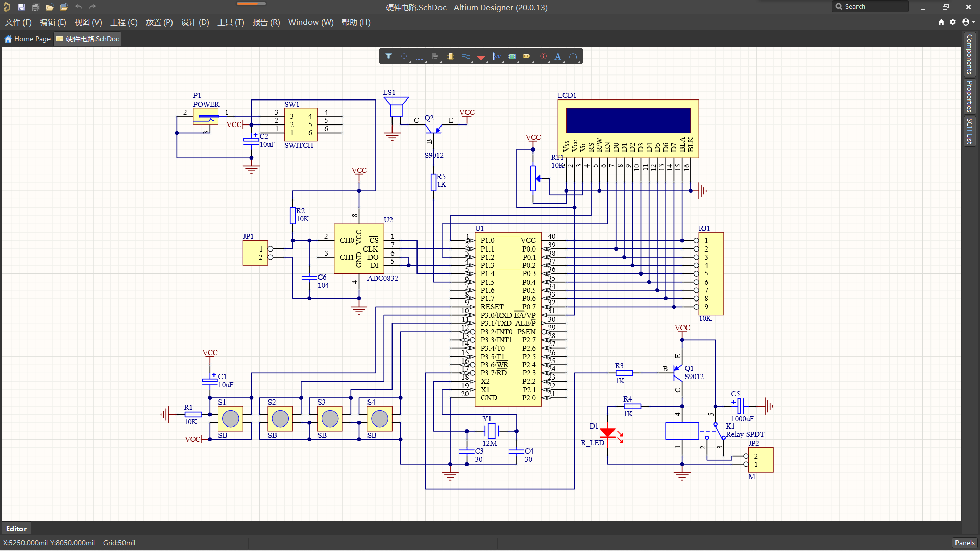Toggle the SCH List side panel
The image size is (980, 551).
tap(969, 131)
